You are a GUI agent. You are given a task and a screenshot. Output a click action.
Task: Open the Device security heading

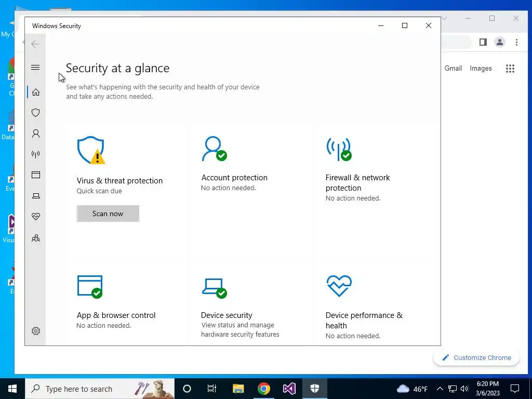tap(227, 315)
